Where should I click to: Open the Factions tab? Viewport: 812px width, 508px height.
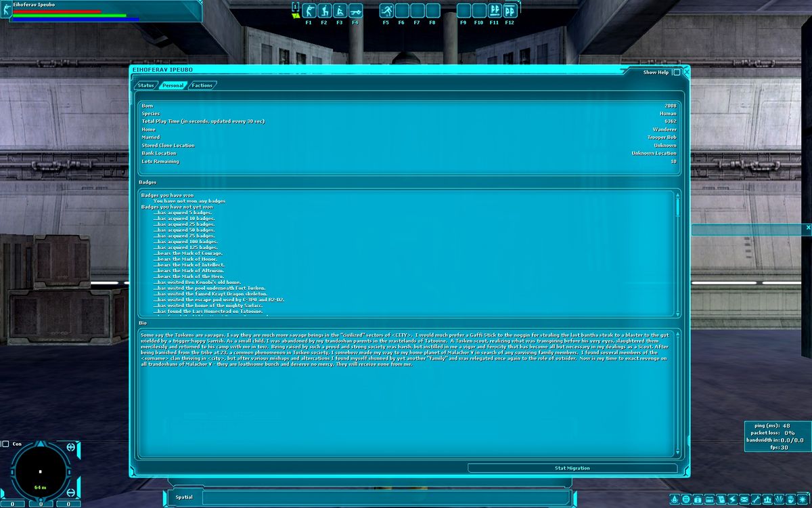pyautogui.click(x=202, y=85)
